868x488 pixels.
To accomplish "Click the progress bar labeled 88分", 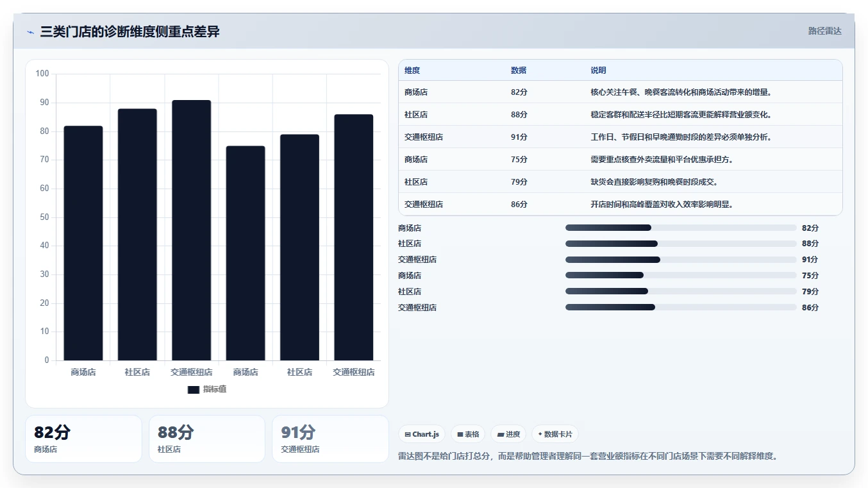I will tap(681, 244).
